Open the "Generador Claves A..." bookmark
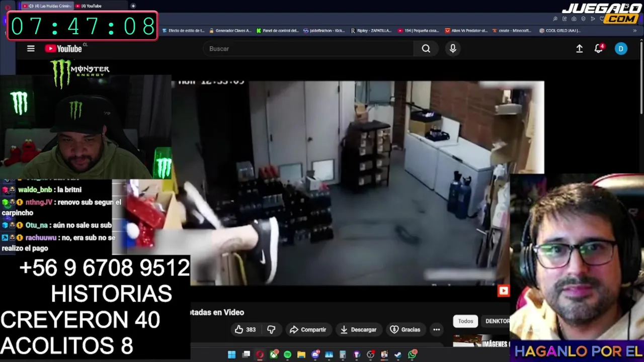This screenshot has width=644, height=362. click(x=230, y=31)
